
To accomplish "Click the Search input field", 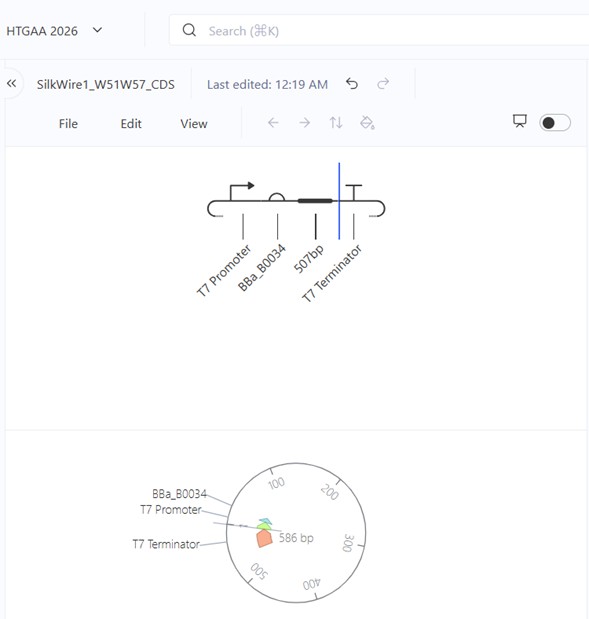I will pos(379,30).
